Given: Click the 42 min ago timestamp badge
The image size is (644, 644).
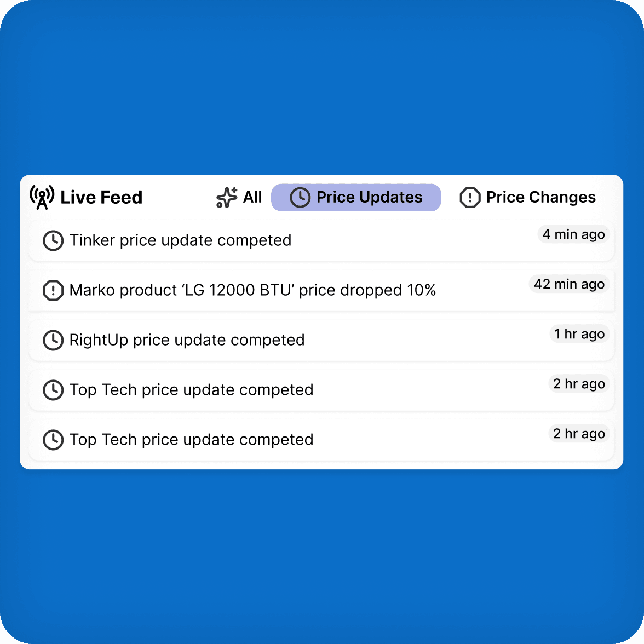Looking at the screenshot, I should click(569, 284).
